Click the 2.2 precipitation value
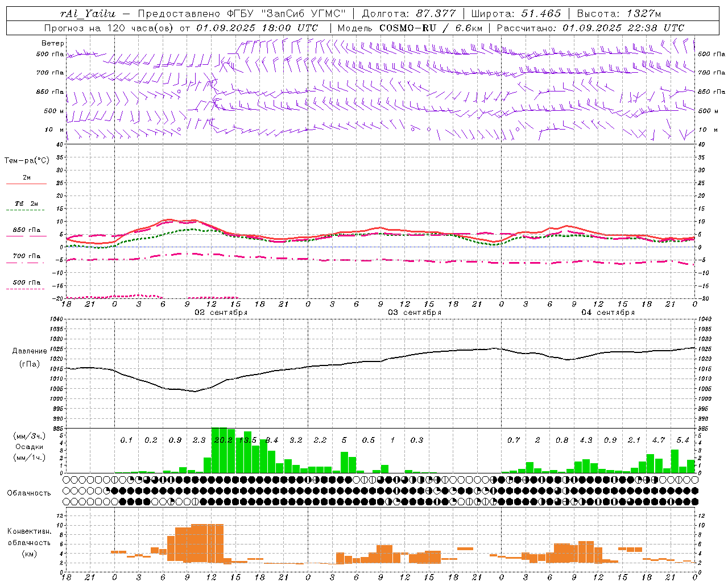 click(x=320, y=440)
